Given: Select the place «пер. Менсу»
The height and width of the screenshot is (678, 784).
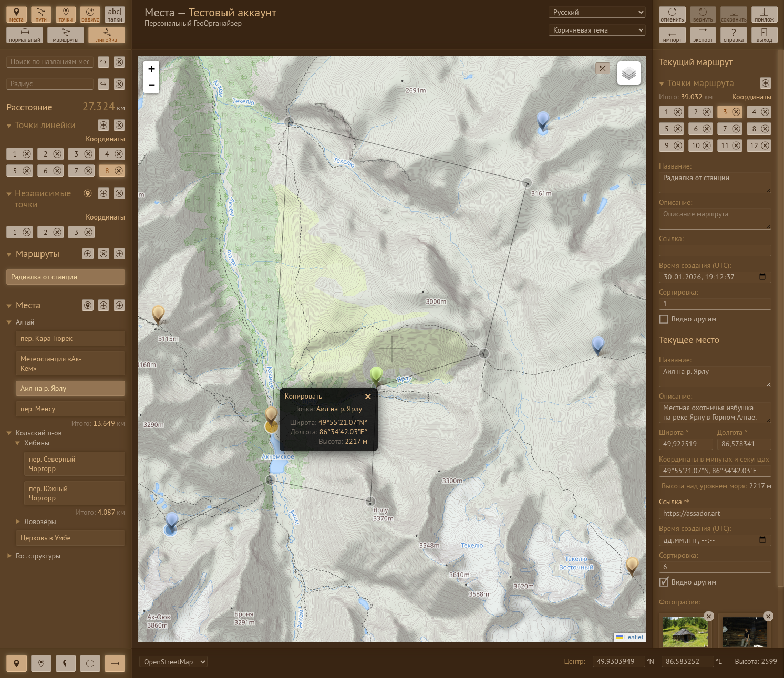Looking at the screenshot, I should (70, 409).
